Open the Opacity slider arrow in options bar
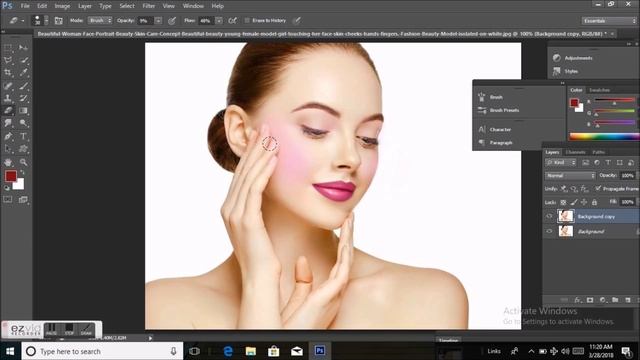Viewport: 640px width, 360px height. coord(158,20)
